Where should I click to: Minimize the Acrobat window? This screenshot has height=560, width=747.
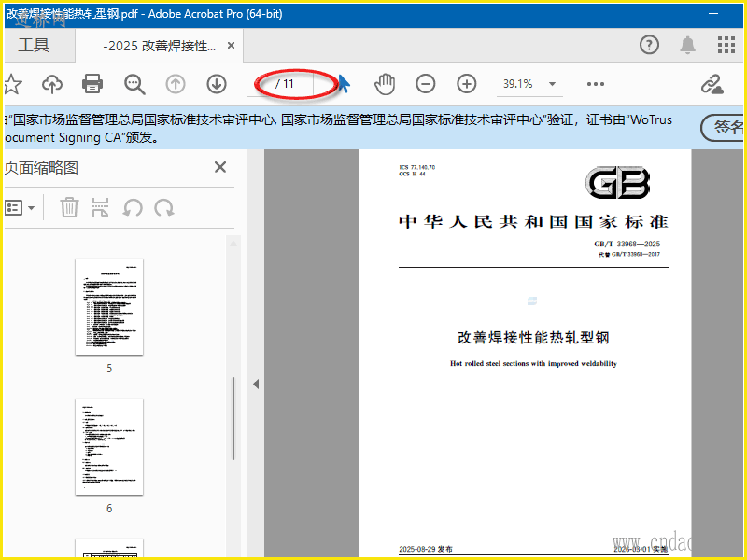(713, 14)
